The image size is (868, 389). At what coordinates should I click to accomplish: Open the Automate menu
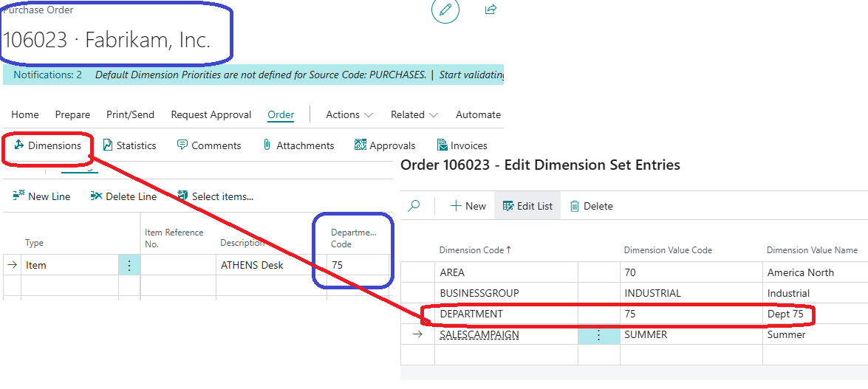coord(478,114)
